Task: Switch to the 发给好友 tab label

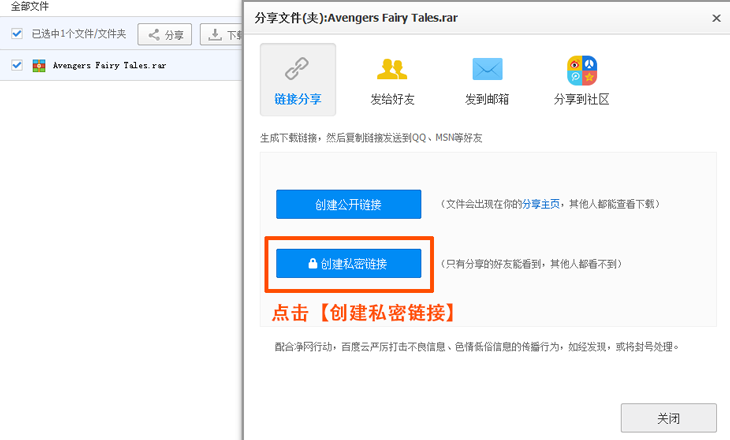Action: (392, 100)
